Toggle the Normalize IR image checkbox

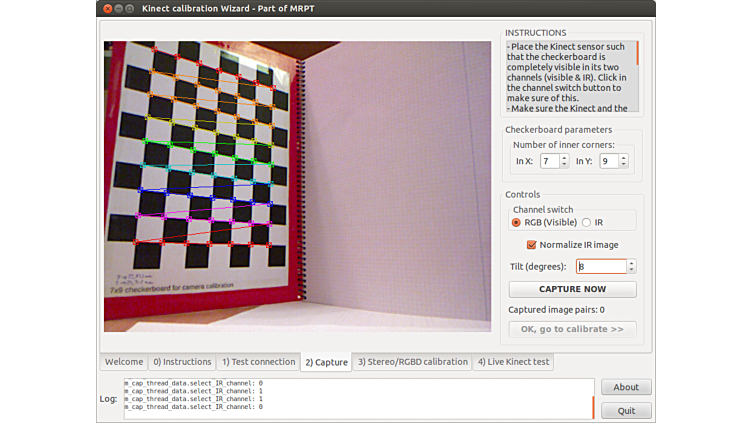tap(532, 244)
